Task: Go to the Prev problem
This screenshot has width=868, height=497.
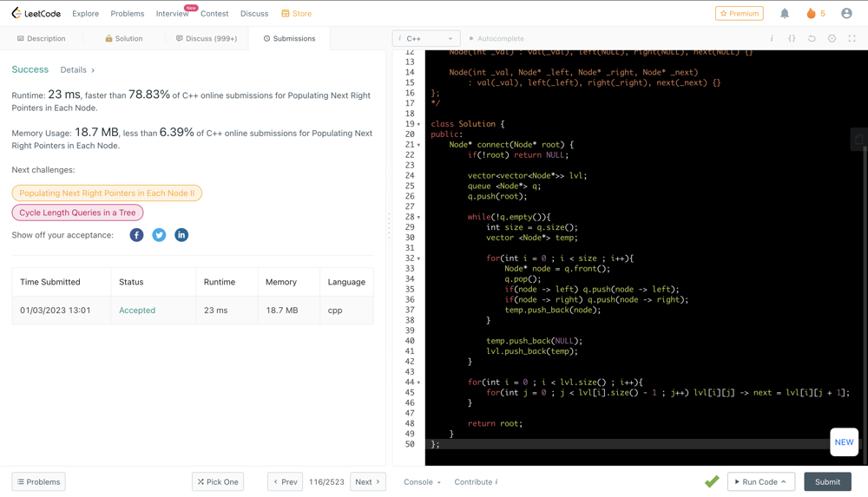Action: pos(285,481)
